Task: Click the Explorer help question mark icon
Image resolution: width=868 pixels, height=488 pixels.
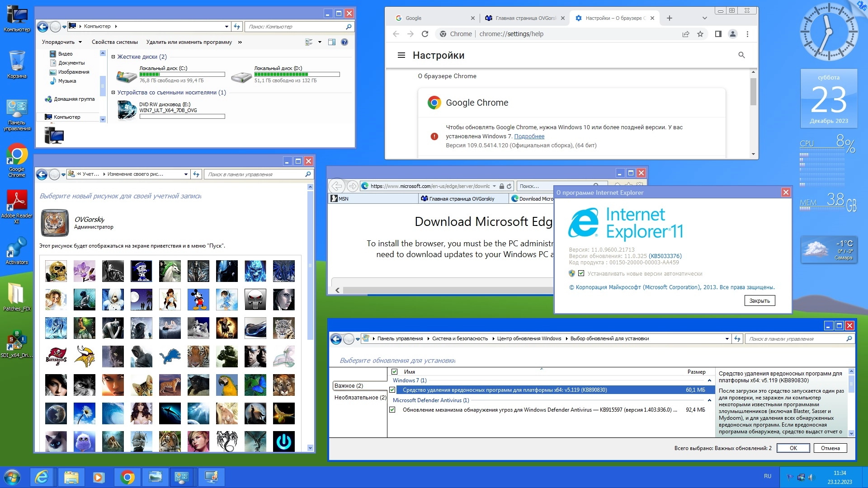Action: tap(344, 42)
